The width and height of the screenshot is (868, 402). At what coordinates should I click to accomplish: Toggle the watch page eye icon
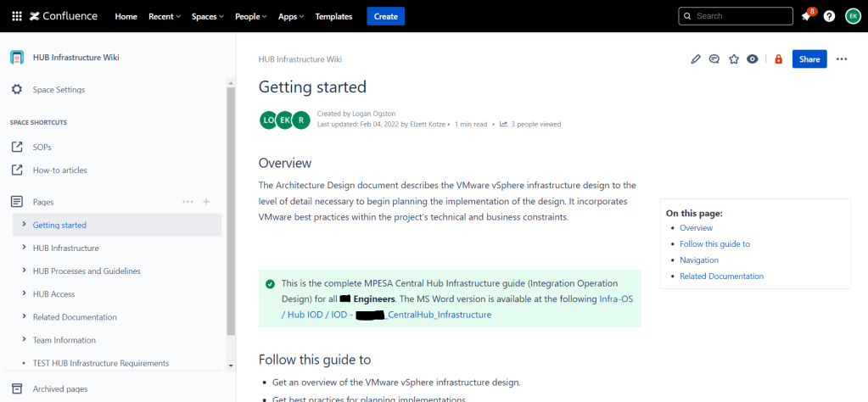tap(752, 59)
